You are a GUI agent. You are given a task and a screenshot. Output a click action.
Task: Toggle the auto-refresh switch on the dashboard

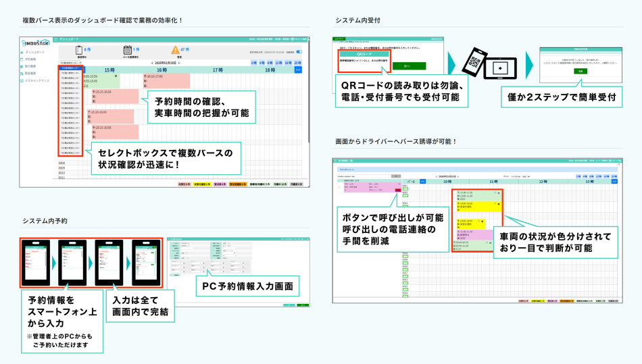(x=299, y=51)
